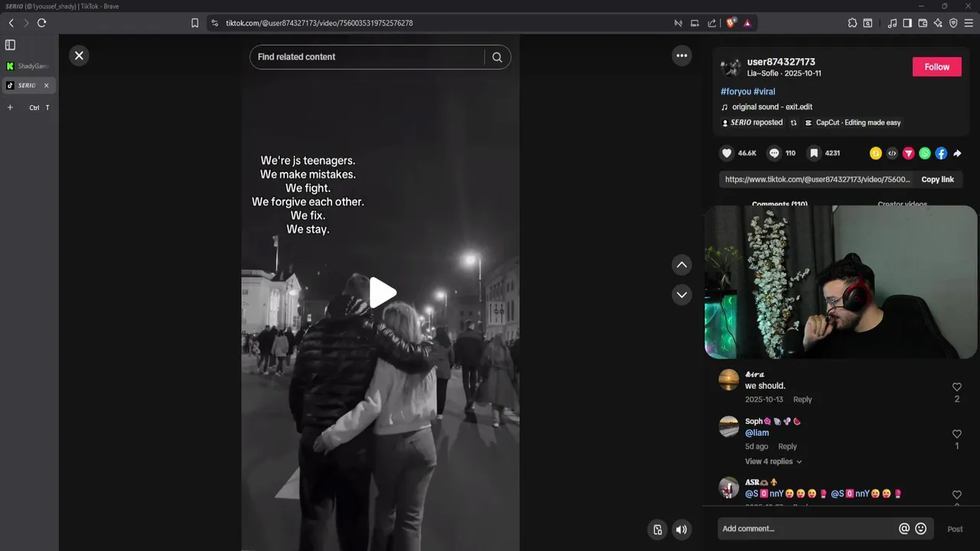Close the TikTok video viewer
The height and width of the screenshot is (551, 980).
[x=79, y=56]
